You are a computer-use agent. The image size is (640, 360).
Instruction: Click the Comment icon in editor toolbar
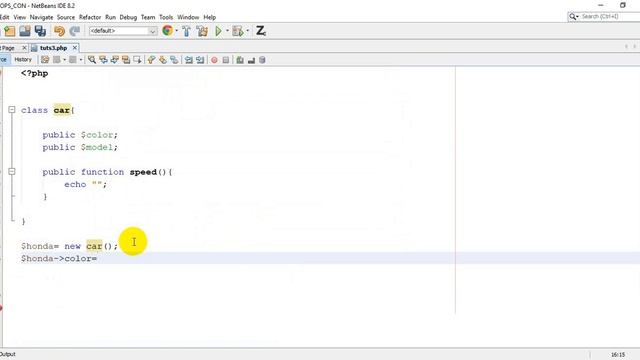240,60
